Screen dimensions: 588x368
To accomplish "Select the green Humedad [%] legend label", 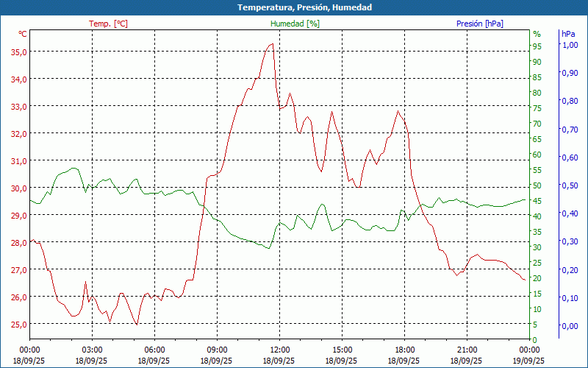I will [x=295, y=24].
